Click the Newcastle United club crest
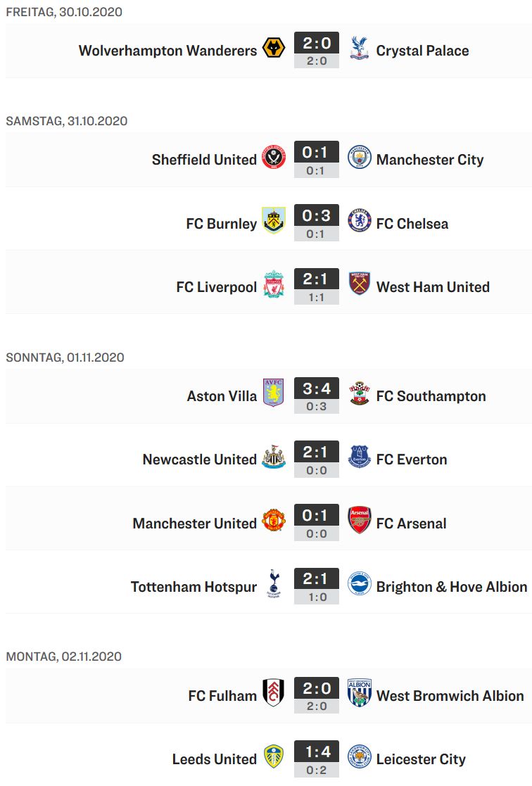Viewport: 532px width, 786px height. tap(274, 457)
